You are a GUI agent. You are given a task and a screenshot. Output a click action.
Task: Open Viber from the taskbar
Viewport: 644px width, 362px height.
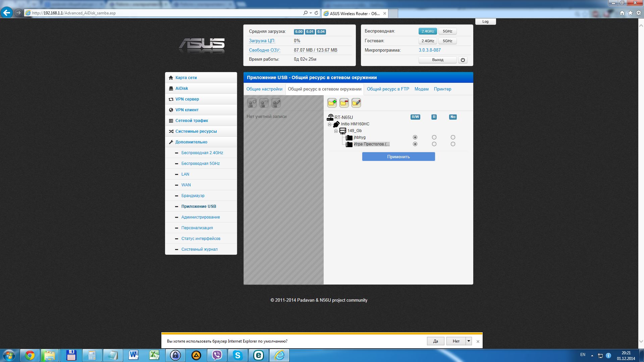tap(217, 355)
